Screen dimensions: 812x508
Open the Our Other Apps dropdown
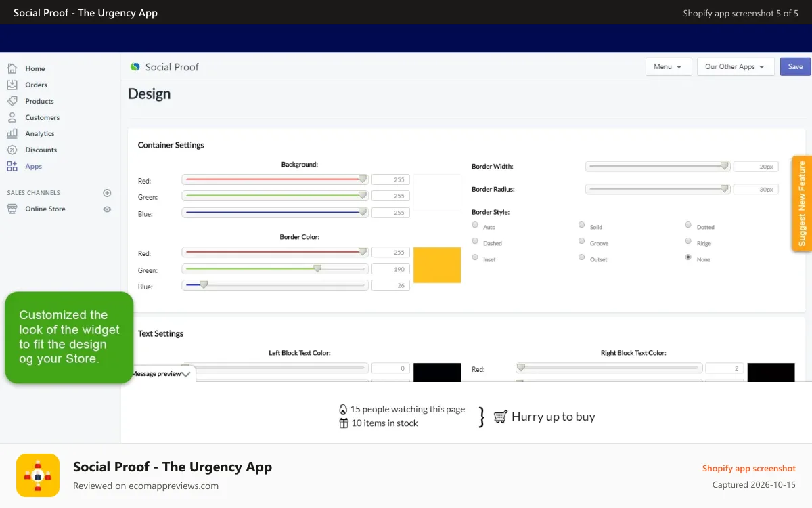(736, 66)
